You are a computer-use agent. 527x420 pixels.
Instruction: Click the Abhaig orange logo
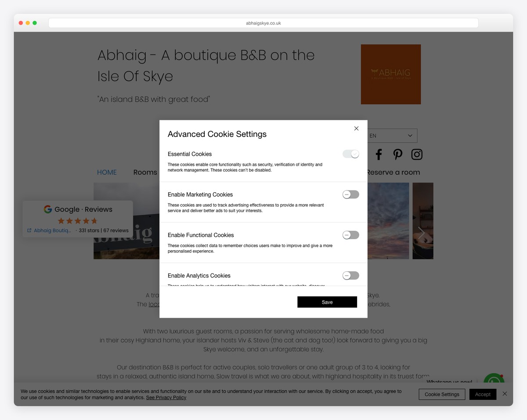click(390, 74)
